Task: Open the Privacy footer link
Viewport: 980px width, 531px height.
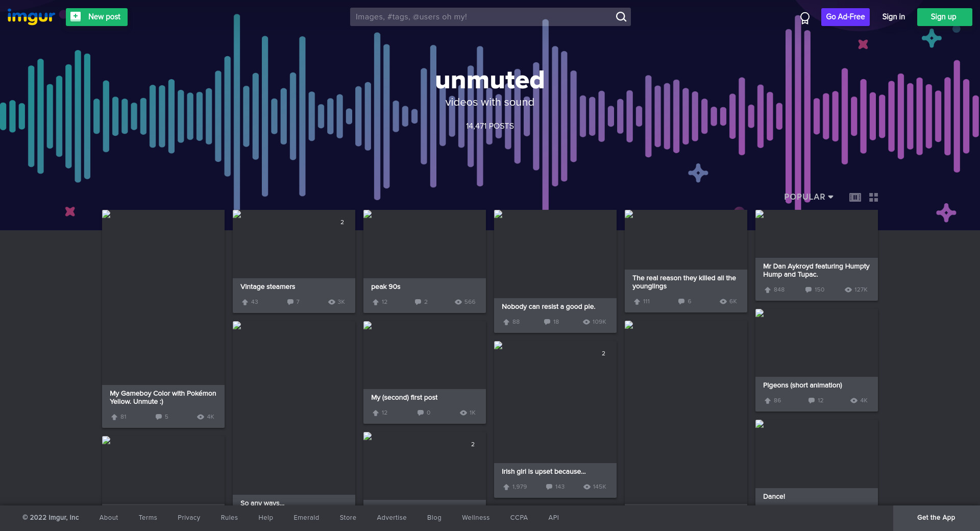Action: (189, 518)
